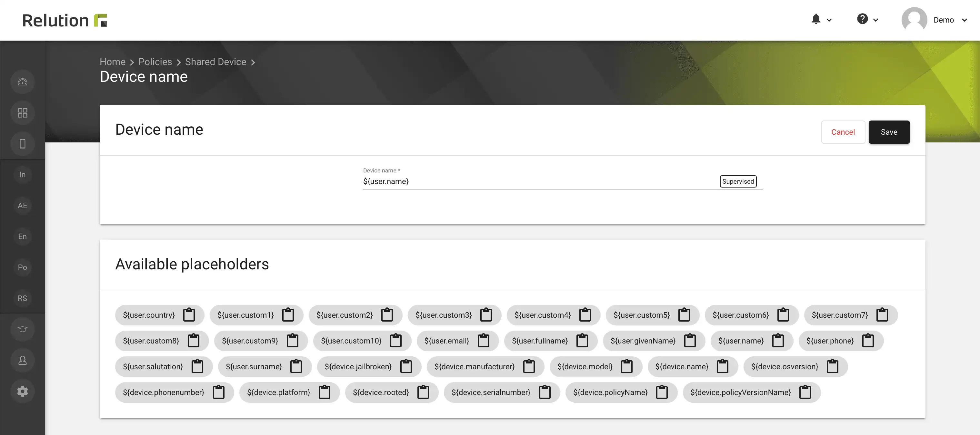Copy ${device.osversion} placeholder to clipboard

coord(832,367)
